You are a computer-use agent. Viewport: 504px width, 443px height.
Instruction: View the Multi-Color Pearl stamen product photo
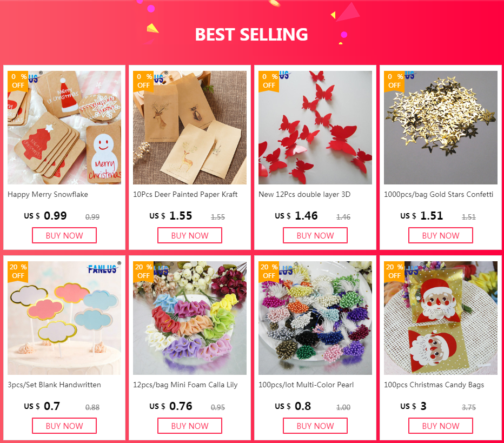click(x=315, y=318)
